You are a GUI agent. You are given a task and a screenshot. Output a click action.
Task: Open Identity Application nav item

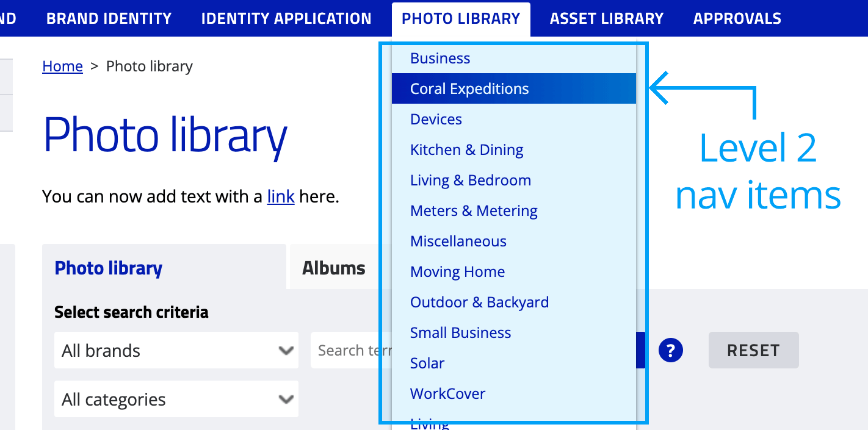[x=286, y=18]
